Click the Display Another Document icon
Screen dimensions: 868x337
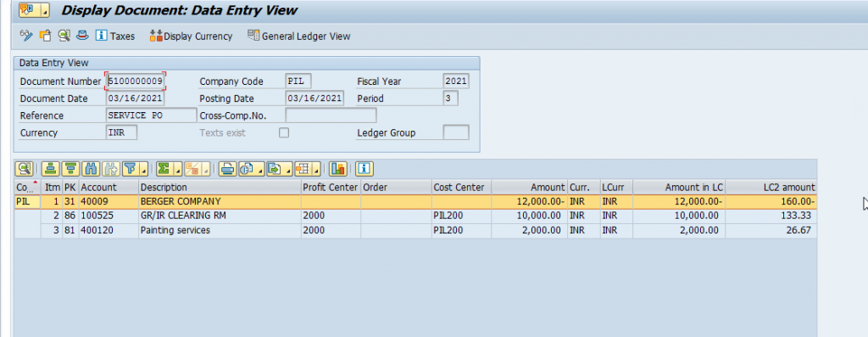coord(46,36)
